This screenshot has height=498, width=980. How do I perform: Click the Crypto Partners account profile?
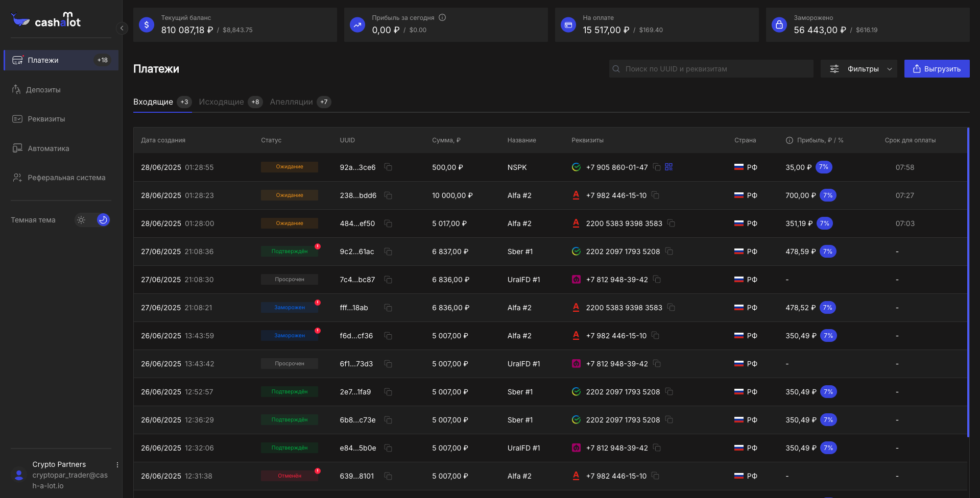61,475
